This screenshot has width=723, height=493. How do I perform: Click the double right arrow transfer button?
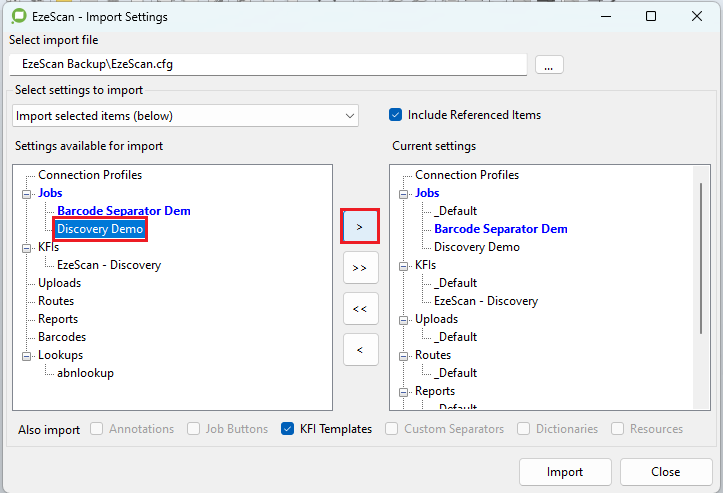360,268
